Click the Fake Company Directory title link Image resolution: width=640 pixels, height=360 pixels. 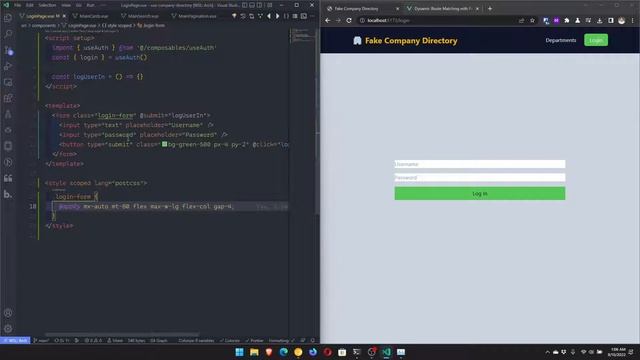[x=411, y=40]
